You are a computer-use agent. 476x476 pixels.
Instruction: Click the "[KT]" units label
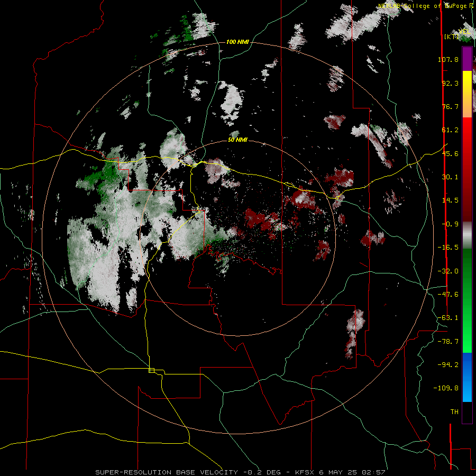coord(451,36)
